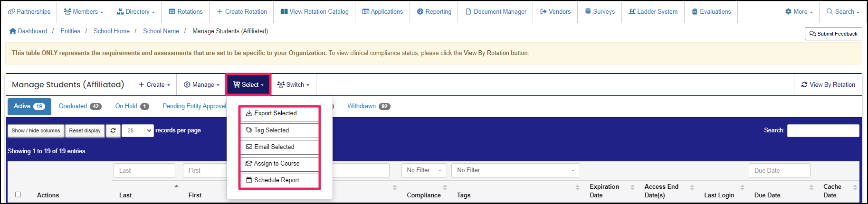Open the Search dropdown in nav bar
Screen dimensions: 868x204
click(x=843, y=11)
